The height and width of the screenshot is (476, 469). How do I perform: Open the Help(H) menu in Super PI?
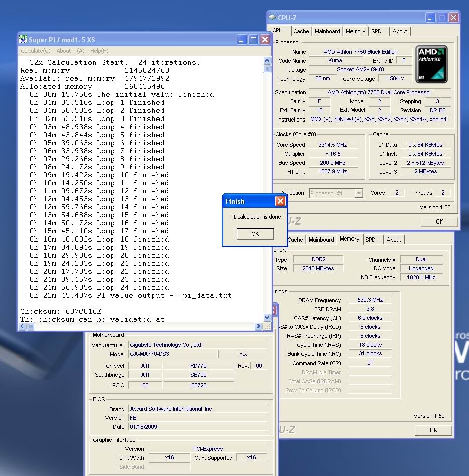point(99,51)
